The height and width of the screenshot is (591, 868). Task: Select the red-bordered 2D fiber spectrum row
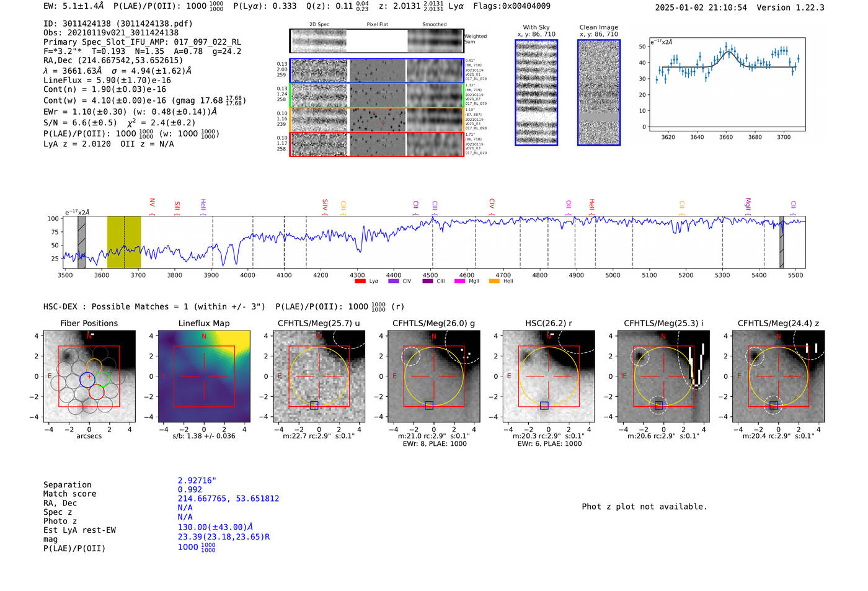pos(377,144)
